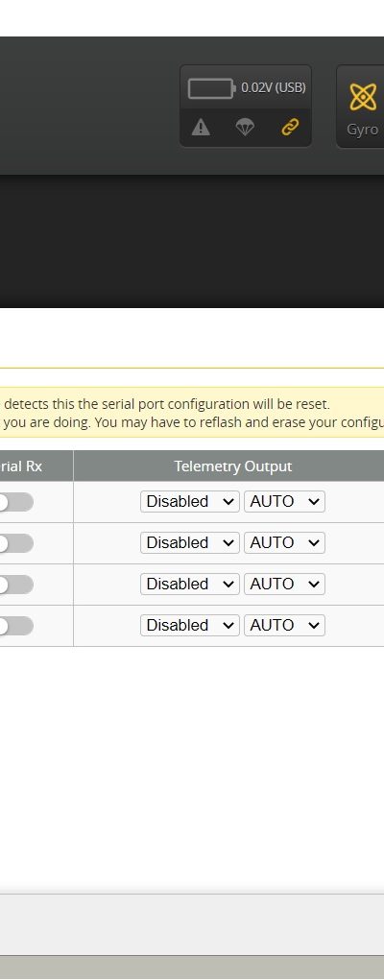
Task: Toggle Serial Rx switch in second row
Action: click(15, 543)
